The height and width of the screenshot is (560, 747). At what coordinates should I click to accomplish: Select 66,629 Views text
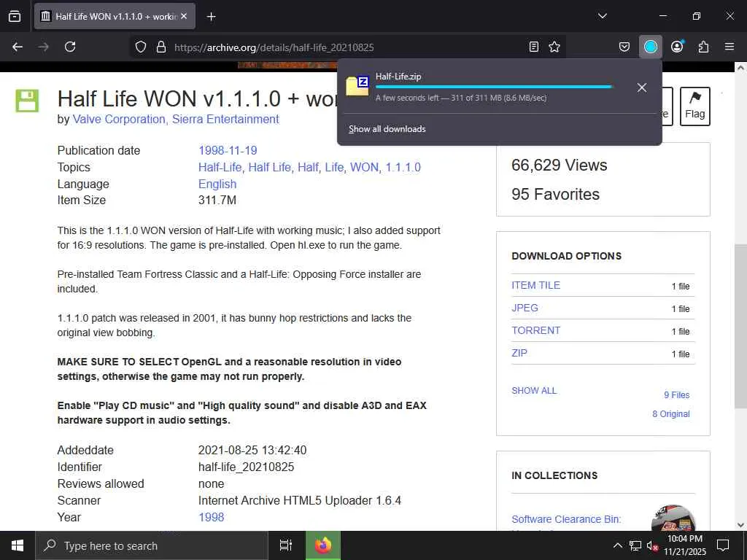point(560,166)
